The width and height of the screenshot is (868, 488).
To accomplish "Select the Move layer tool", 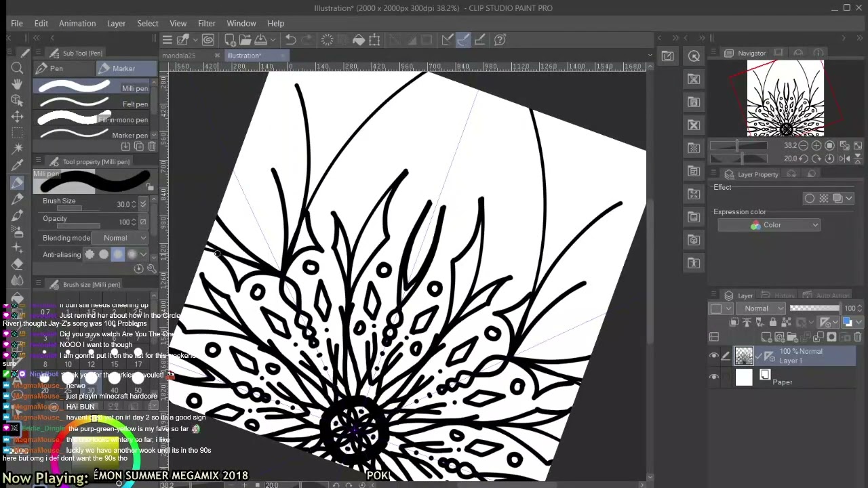I will [x=18, y=117].
